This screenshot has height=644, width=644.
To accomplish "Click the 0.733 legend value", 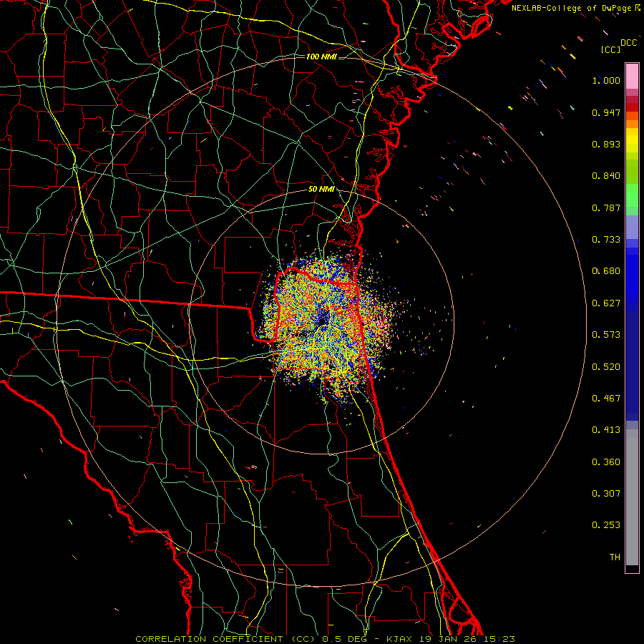I will pos(606,240).
